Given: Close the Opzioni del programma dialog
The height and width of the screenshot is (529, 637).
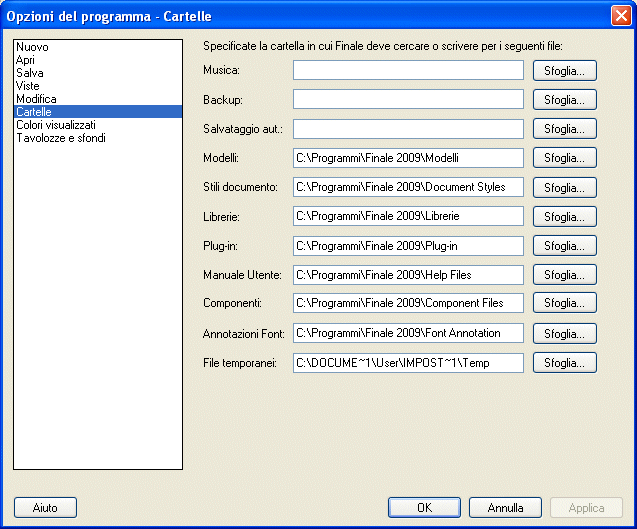Looking at the screenshot, I should tap(621, 15).
